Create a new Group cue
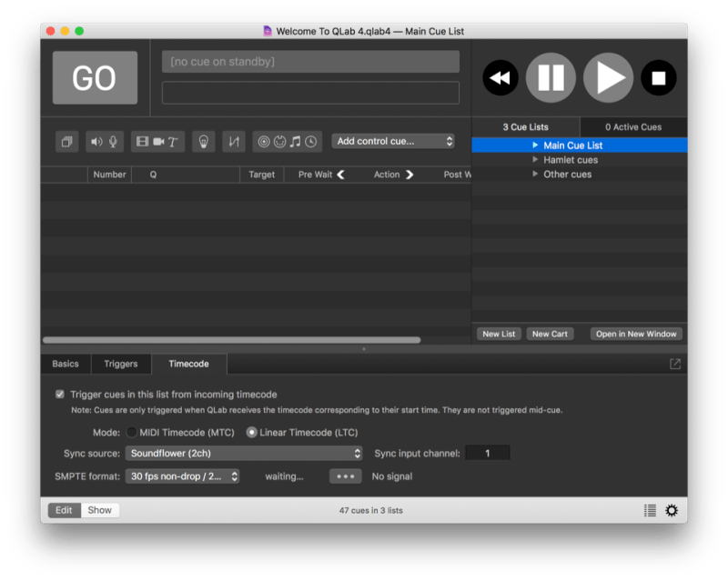728x581 pixels. point(66,142)
